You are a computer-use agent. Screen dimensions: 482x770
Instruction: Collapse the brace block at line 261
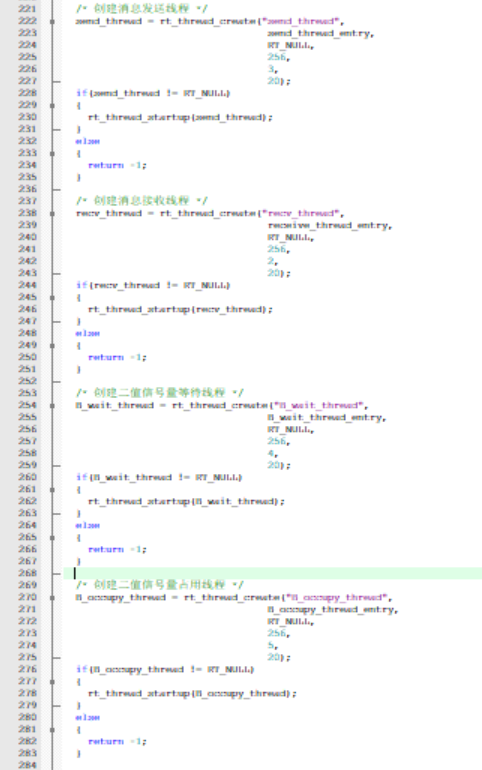tap(53, 490)
